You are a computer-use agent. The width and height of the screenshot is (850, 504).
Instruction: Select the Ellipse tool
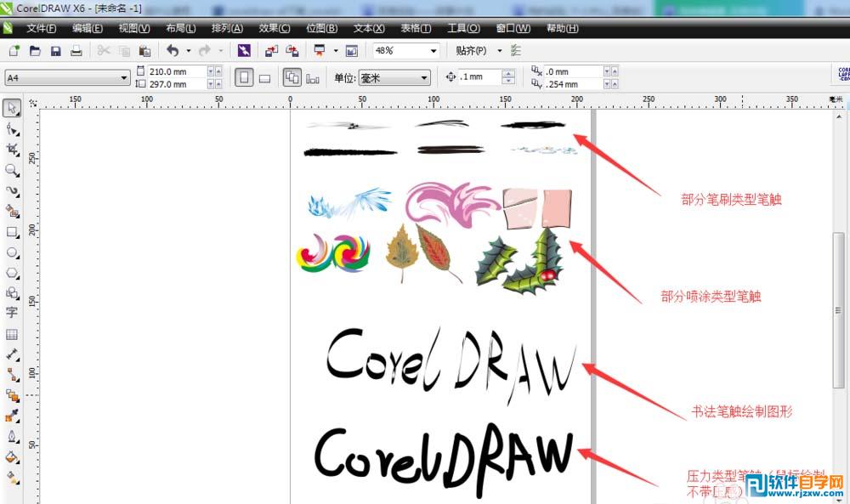coord(12,252)
